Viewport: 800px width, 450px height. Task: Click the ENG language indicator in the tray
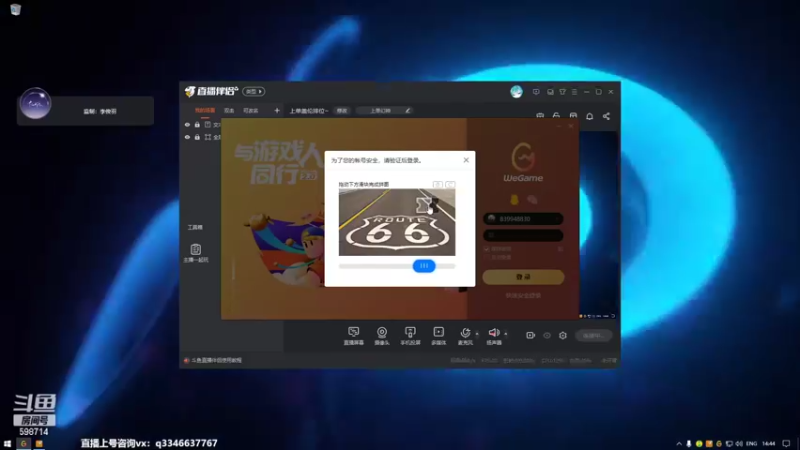tap(752, 444)
